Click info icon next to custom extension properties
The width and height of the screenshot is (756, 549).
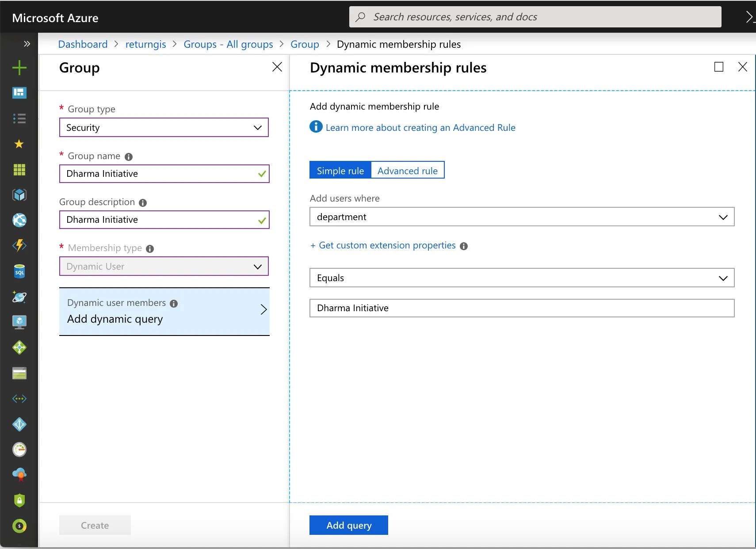point(464,246)
